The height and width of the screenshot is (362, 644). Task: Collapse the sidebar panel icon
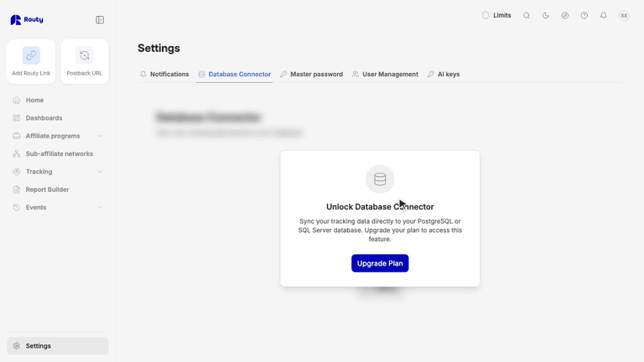pyautogui.click(x=100, y=20)
